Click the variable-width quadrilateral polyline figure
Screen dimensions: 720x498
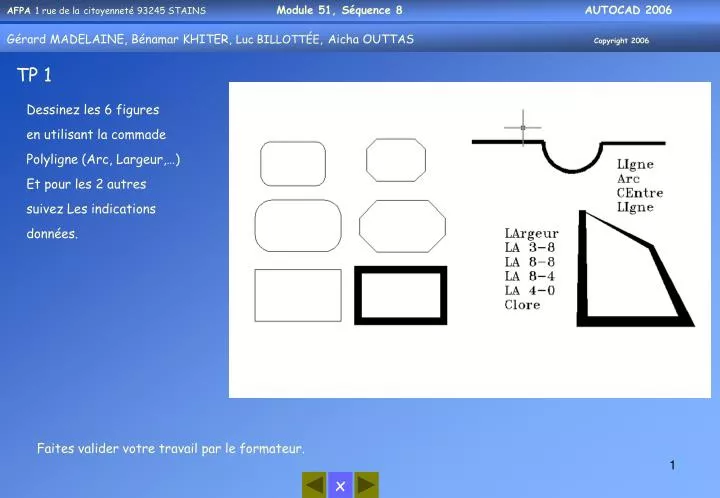pyautogui.click(x=635, y=269)
